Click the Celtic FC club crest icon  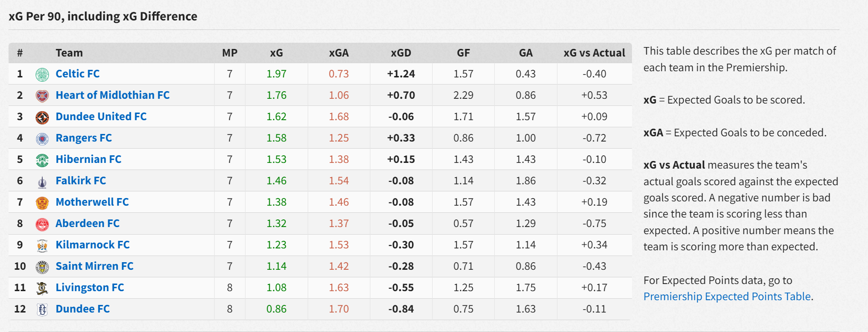(x=42, y=74)
